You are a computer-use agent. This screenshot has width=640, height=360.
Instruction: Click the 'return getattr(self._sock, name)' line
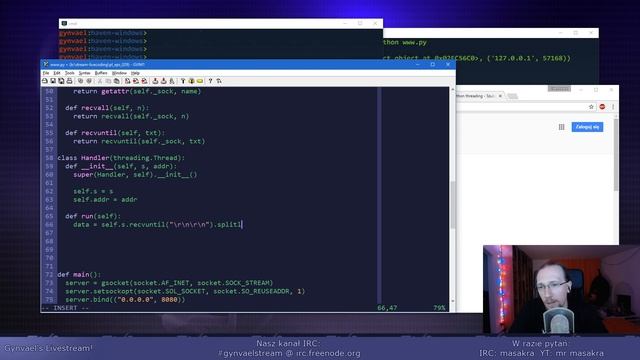pos(137,91)
